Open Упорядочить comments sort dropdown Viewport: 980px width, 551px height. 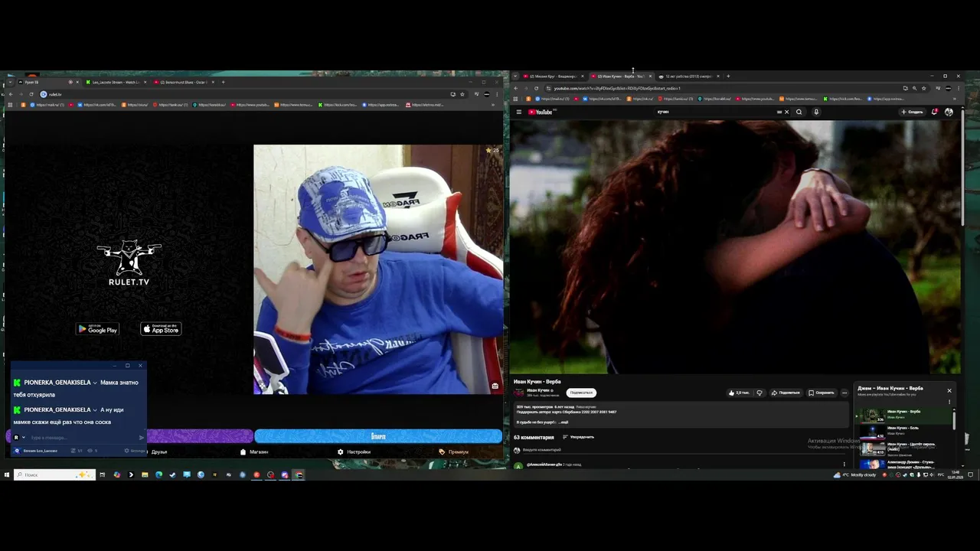point(578,437)
